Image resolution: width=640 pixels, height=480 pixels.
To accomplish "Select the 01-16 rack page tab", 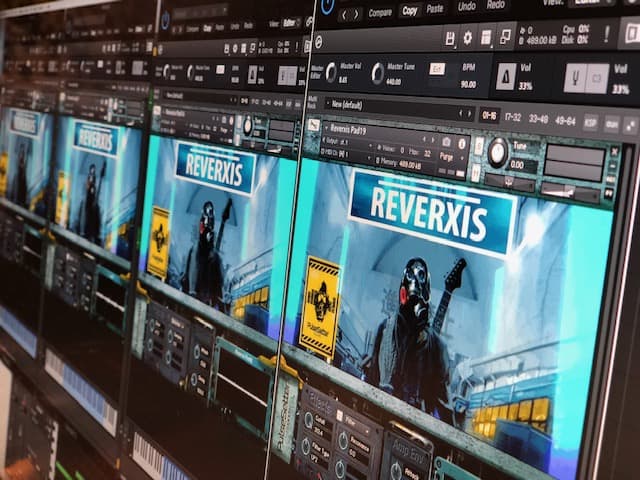I will (489, 116).
